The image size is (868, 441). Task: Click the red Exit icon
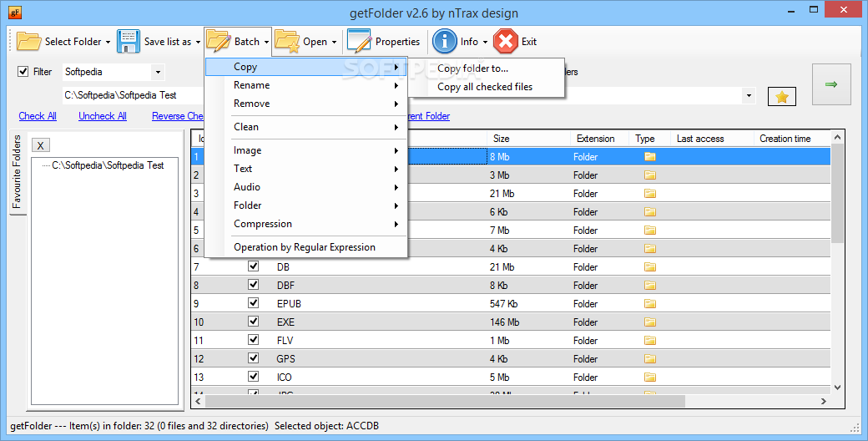[506, 42]
